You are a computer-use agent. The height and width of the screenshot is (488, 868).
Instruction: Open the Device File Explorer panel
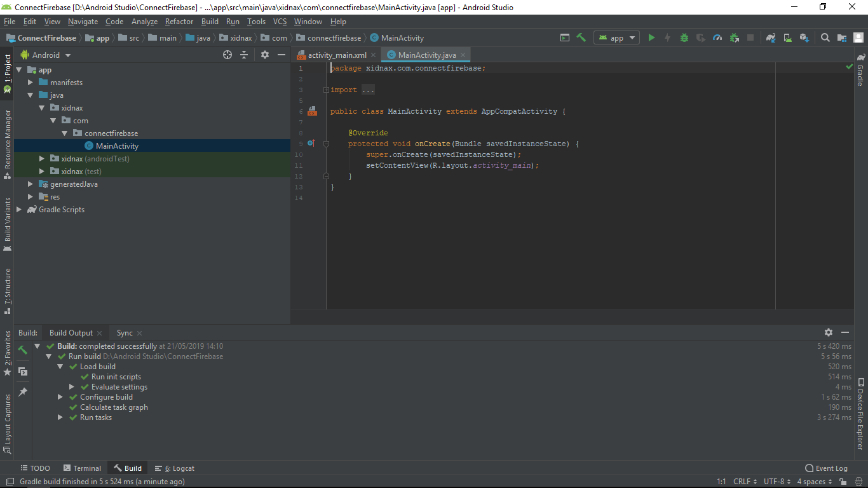click(860, 414)
